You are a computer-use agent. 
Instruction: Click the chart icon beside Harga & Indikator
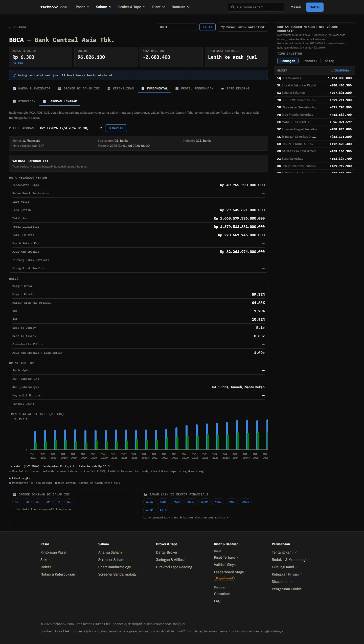pos(14,88)
